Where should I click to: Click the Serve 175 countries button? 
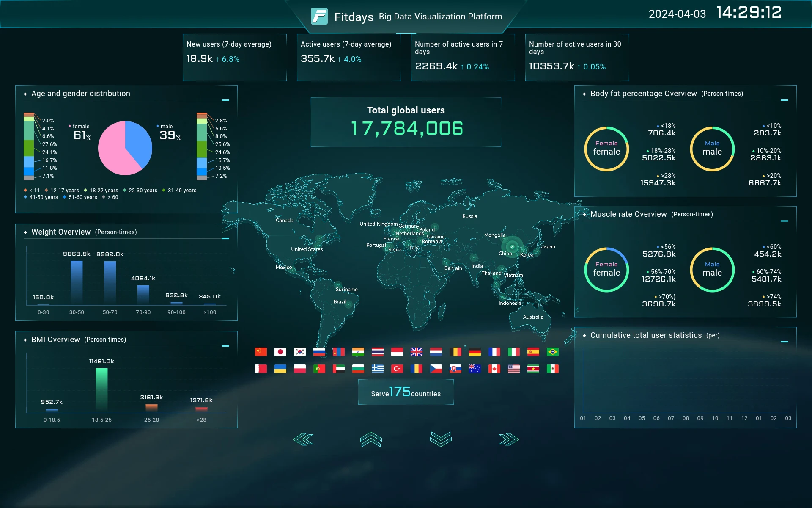pyautogui.click(x=406, y=392)
